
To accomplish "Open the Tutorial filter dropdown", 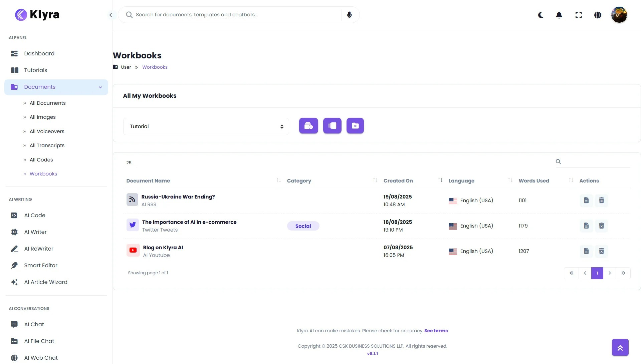I will click(206, 126).
